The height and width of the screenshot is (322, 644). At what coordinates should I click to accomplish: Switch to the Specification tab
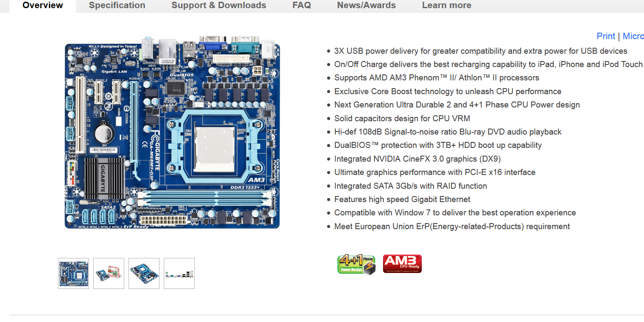pyautogui.click(x=117, y=6)
